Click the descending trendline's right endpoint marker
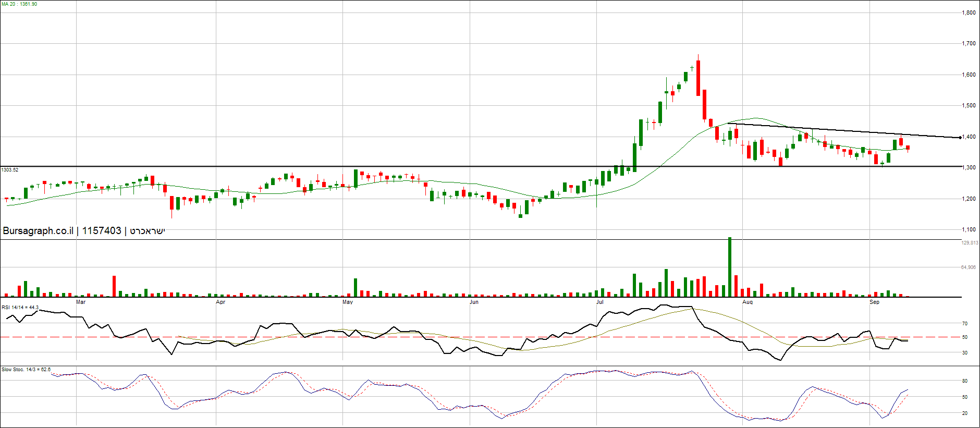The height and width of the screenshot is (428, 980). pos(960,138)
